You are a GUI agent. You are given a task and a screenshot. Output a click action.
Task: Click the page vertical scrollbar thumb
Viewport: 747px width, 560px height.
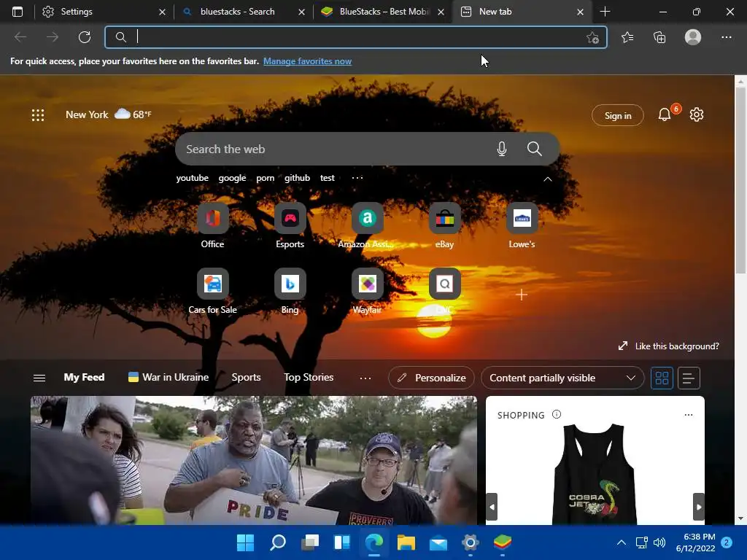pos(740,181)
